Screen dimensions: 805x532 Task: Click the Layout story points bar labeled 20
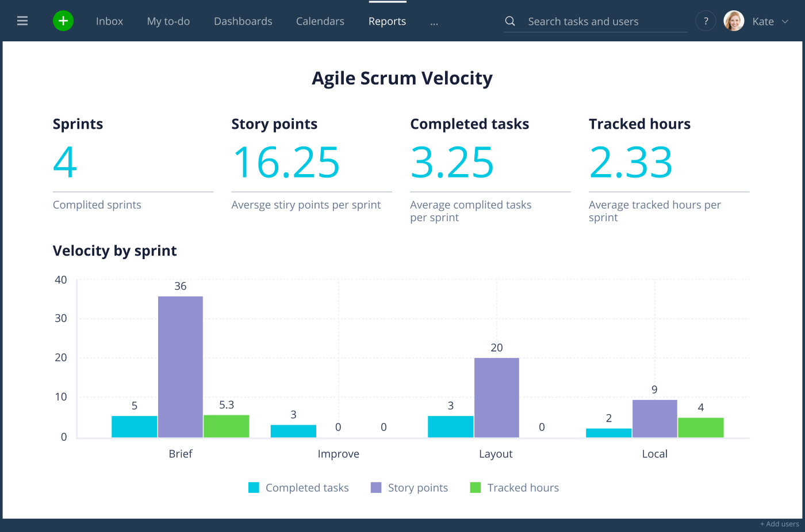pyautogui.click(x=497, y=398)
